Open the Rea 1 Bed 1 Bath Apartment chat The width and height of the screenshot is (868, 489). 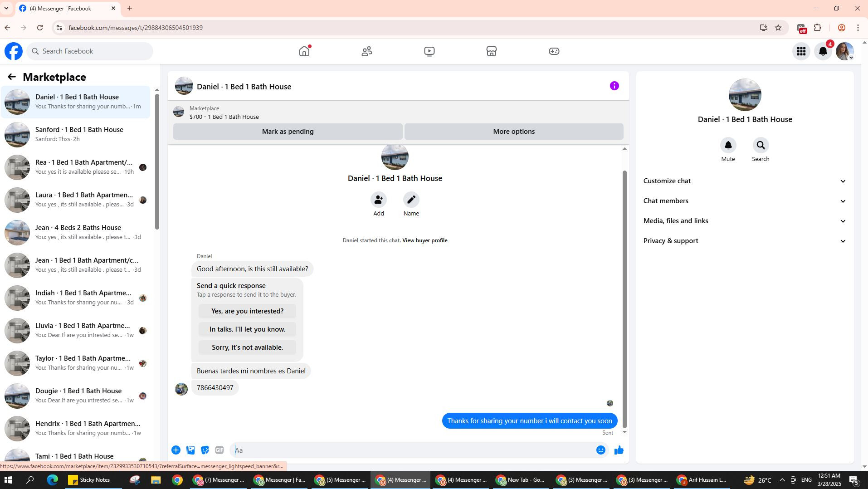pos(75,167)
